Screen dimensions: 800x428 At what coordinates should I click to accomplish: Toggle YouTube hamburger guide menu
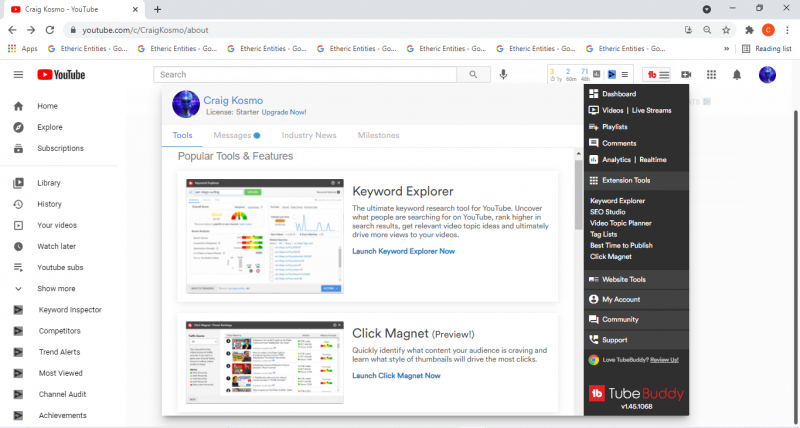(18, 75)
